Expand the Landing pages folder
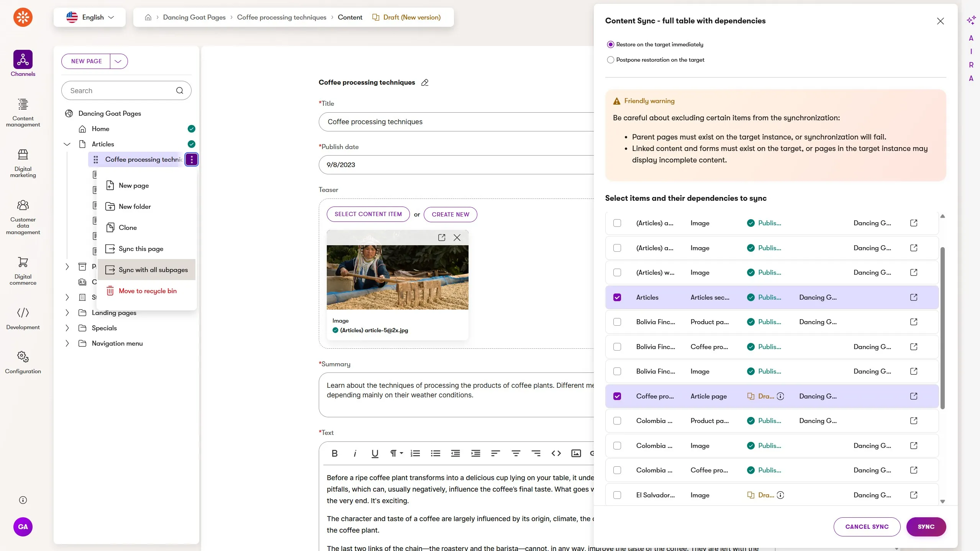The width and height of the screenshot is (980, 551). click(x=67, y=313)
